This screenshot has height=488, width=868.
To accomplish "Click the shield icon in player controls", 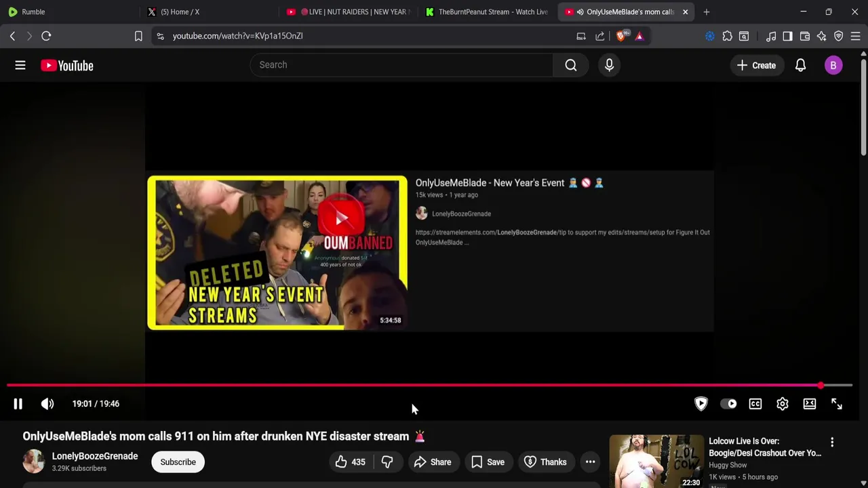I will (701, 404).
